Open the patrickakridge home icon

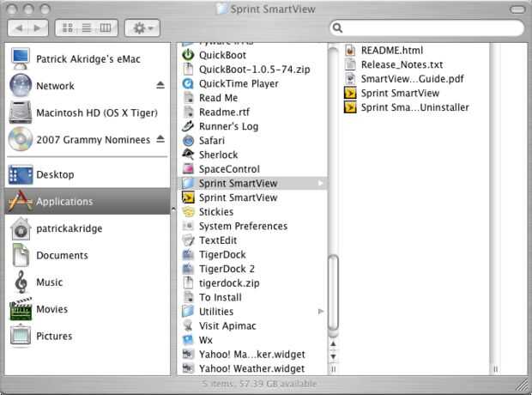pyautogui.click(x=21, y=228)
